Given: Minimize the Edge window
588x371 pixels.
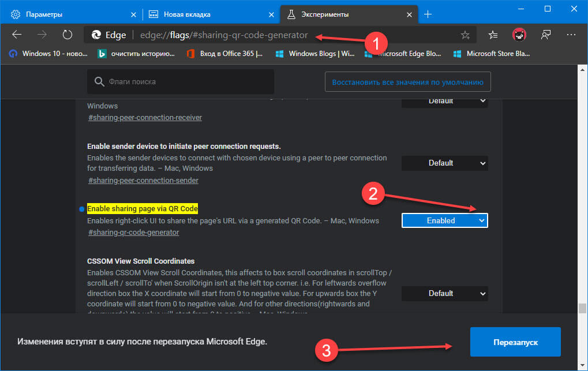Looking at the screenshot, I should coord(520,9).
